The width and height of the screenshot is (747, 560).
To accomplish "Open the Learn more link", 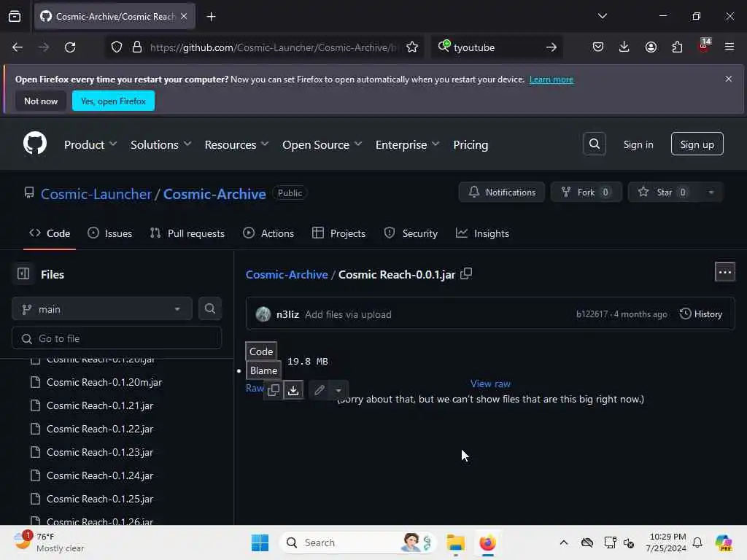I will point(551,79).
